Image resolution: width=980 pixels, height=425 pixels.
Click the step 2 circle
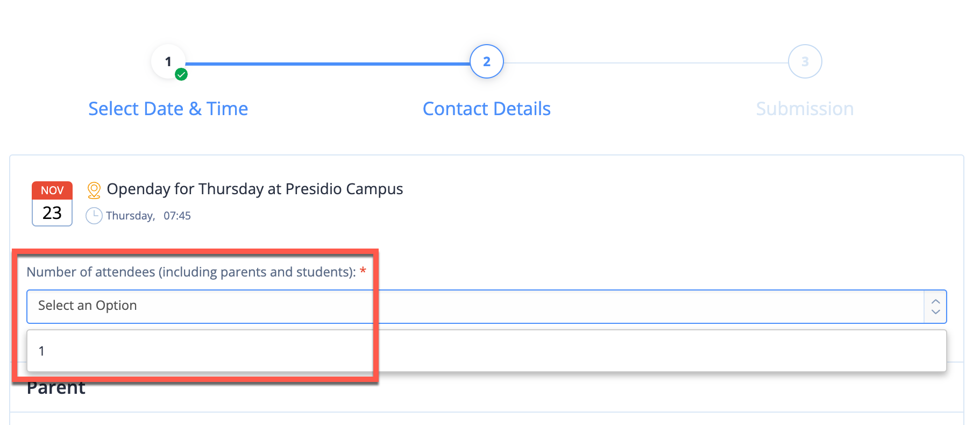[487, 61]
